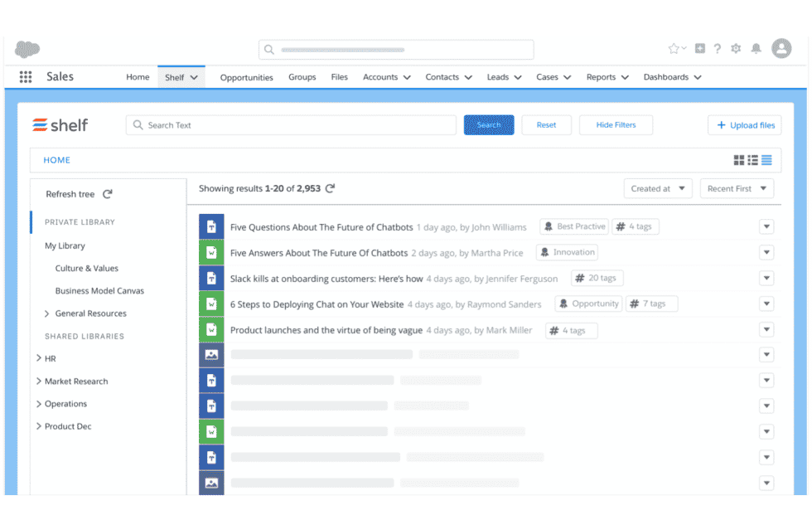812x520 pixels.
Task: Switch to the Opportunities tab
Action: point(246,76)
